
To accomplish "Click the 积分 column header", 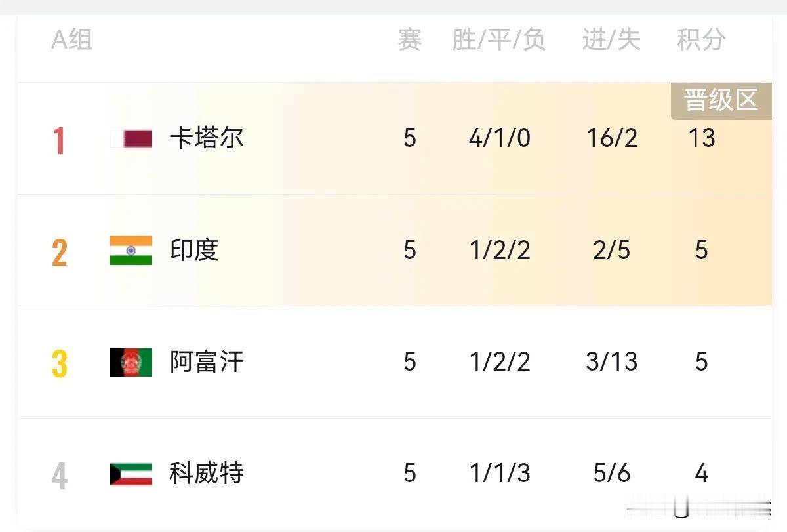I will pos(701,40).
